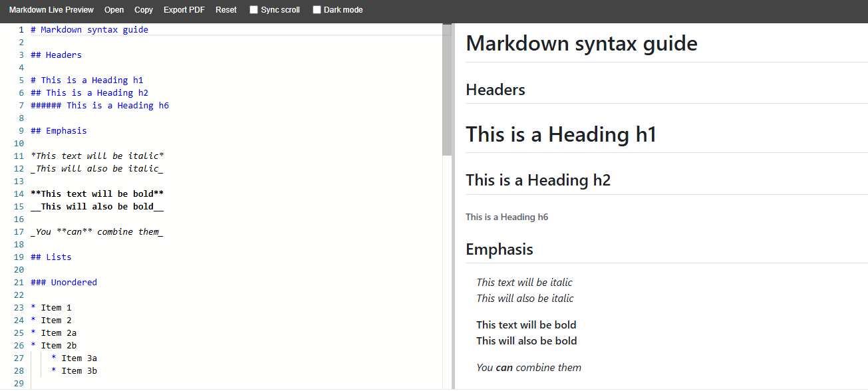Image resolution: width=868 pixels, height=391 pixels.
Task: Click editor line '* Item 2a'
Action: coord(54,333)
